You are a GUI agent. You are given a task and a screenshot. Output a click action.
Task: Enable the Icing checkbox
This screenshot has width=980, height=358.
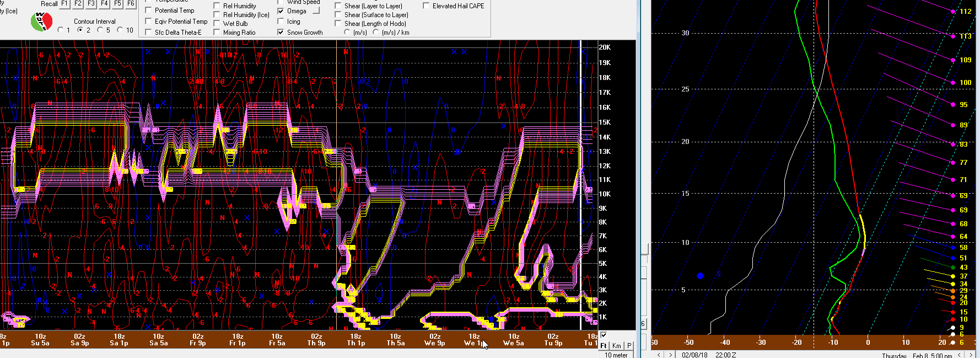click(281, 21)
